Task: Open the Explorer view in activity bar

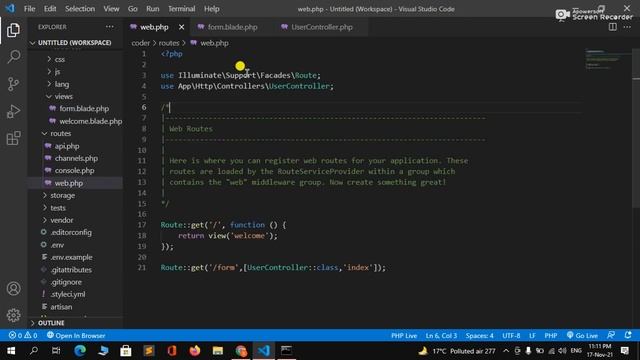Action: click(13, 31)
